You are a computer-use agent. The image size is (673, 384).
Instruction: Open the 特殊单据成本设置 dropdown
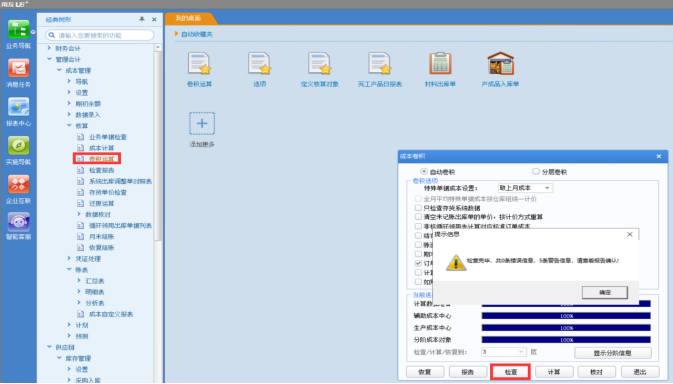pyautogui.click(x=525, y=188)
